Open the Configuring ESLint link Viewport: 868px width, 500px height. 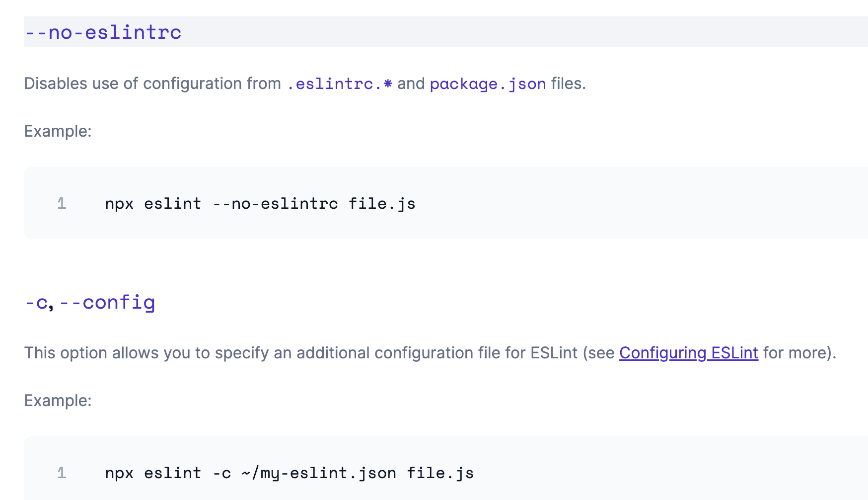688,353
